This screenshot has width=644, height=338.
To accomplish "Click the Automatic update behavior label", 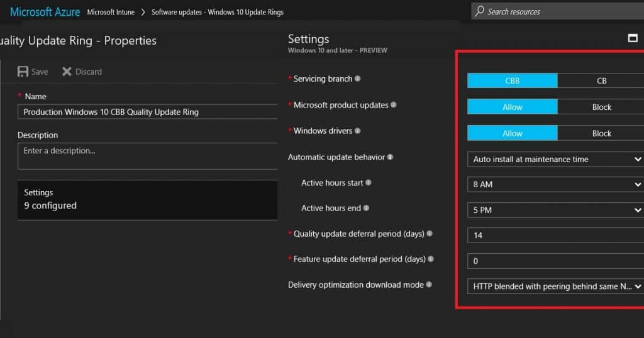I will point(336,157).
